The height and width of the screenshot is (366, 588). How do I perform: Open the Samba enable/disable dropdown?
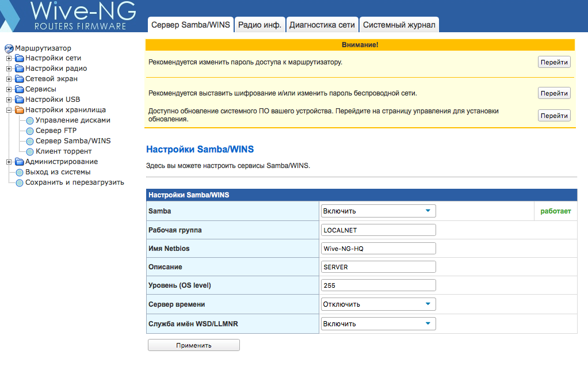click(379, 211)
